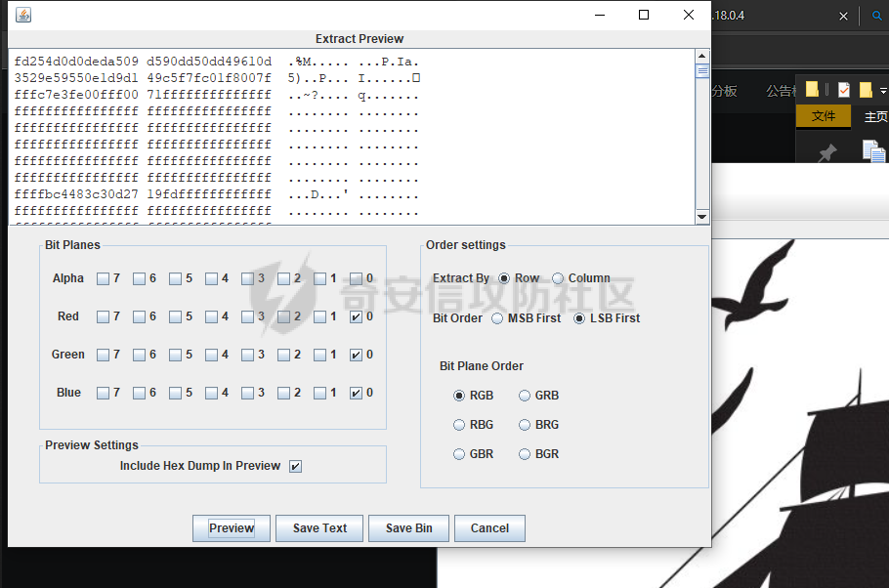
Task: Click the preview scrollbar thumb
Action: click(x=701, y=71)
